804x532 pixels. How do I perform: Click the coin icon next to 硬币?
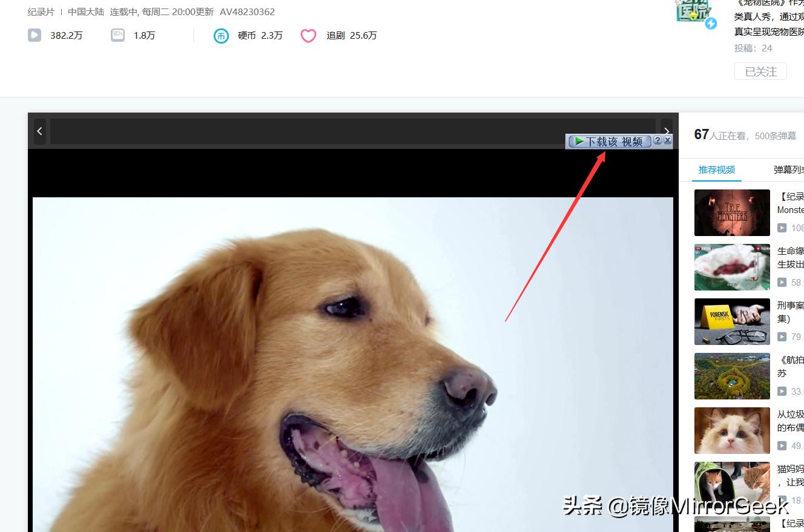(222, 36)
